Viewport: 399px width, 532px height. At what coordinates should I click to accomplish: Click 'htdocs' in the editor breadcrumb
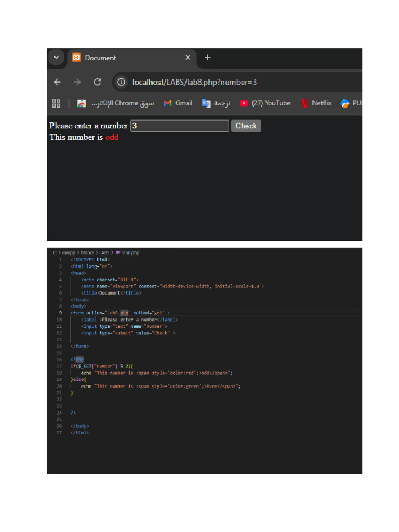87,252
